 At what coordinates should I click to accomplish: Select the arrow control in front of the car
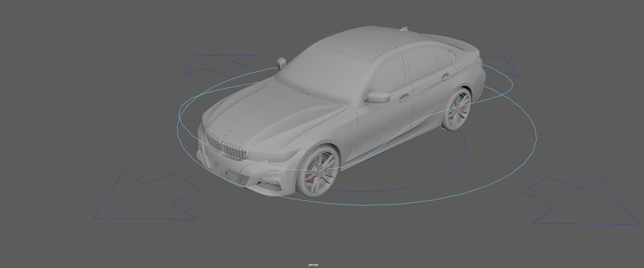(148, 196)
